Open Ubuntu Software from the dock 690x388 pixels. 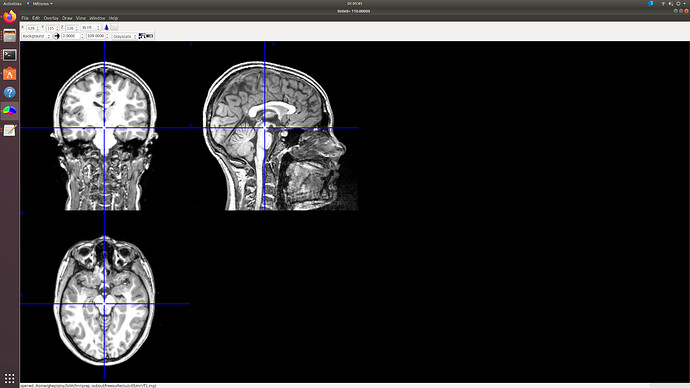click(x=10, y=74)
